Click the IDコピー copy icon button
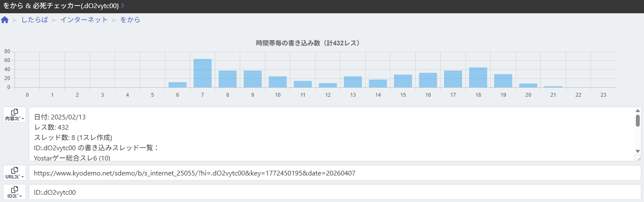This screenshot has width=644, height=202. [15, 192]
